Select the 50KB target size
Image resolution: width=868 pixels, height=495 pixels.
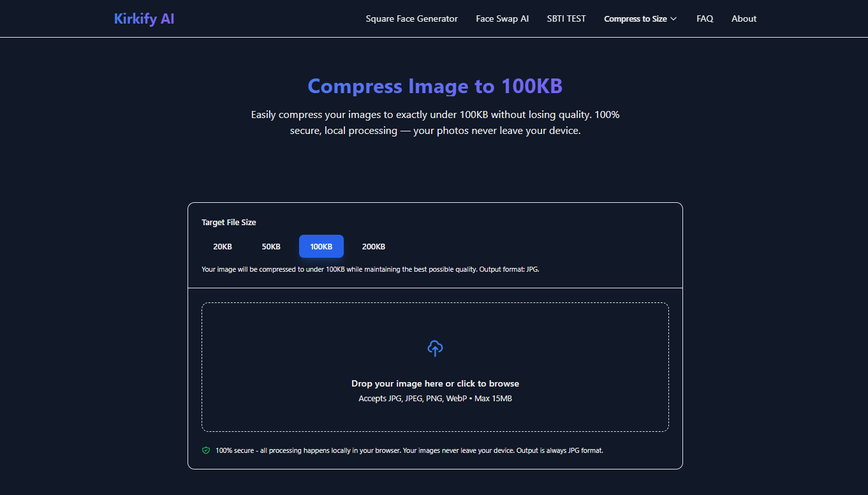pos(271,246)
